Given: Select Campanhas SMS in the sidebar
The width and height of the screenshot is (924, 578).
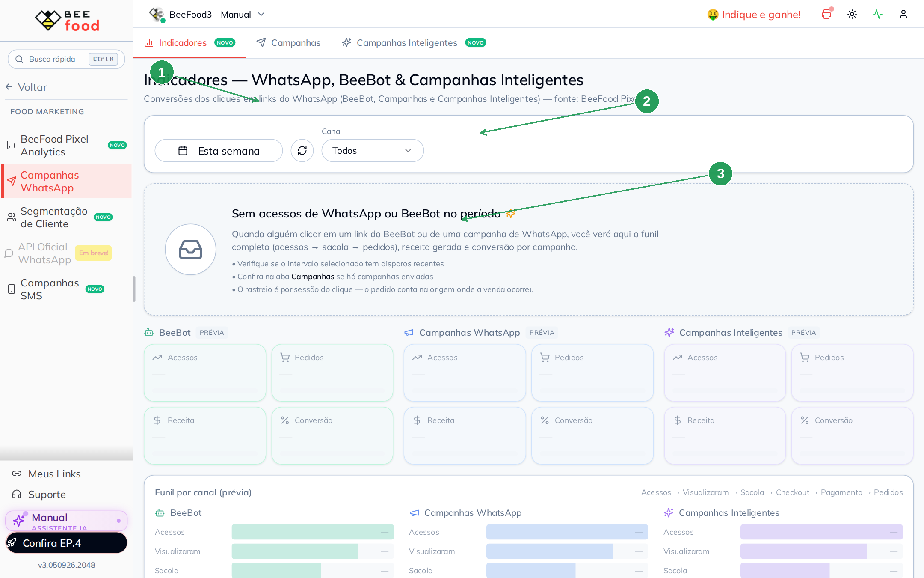Looking at the screenshot, I should [67, 289].
